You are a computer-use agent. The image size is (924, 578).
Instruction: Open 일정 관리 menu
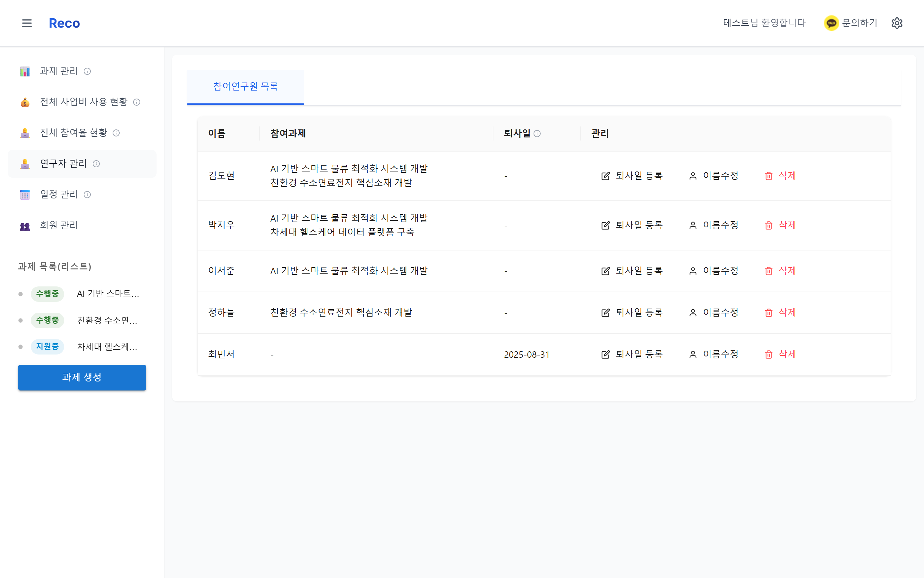(x=82, y=195)
